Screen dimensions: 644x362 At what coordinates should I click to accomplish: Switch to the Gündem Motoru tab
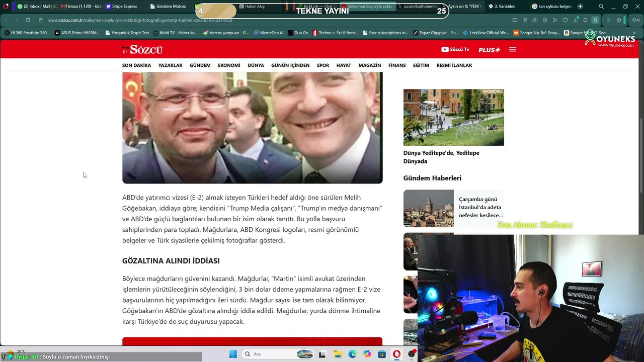171,7
